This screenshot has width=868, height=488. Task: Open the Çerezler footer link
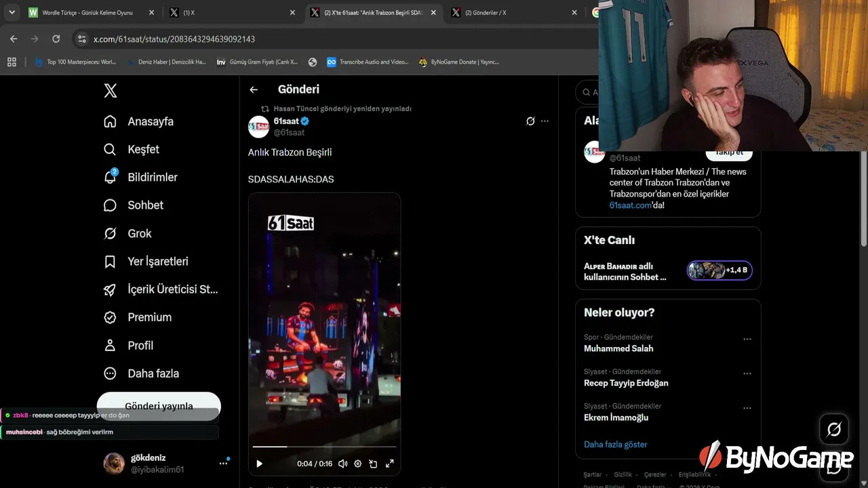[x=655, y=474]
